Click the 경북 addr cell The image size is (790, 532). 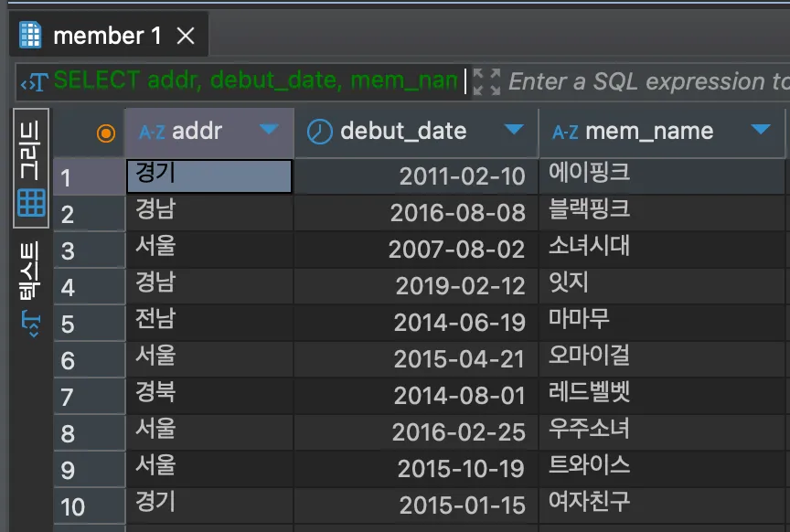point(209,396)
